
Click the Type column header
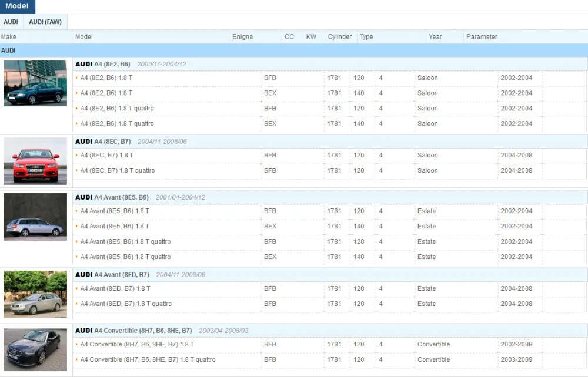[x=366, y=36]
